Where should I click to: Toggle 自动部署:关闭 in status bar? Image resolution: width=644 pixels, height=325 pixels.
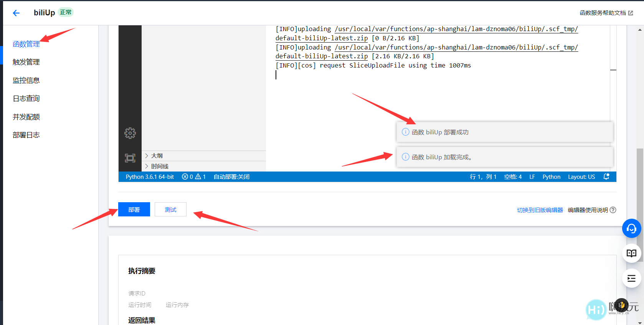pos(231,177)
